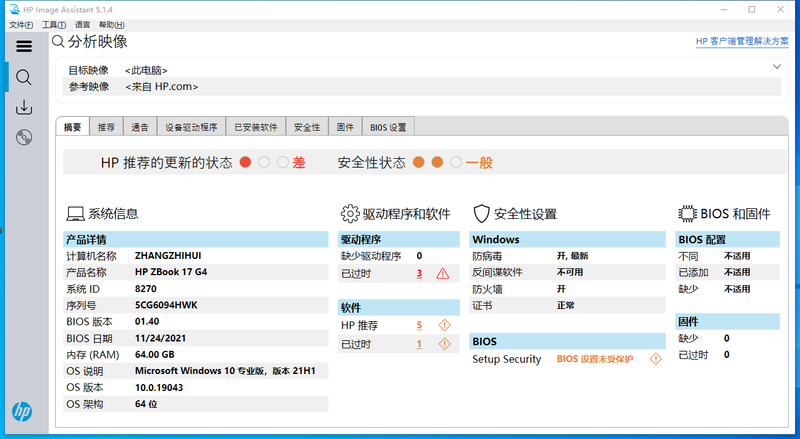Open the 文件 menu
Viewport: 800px width, 439px height.
click(20, 24)
